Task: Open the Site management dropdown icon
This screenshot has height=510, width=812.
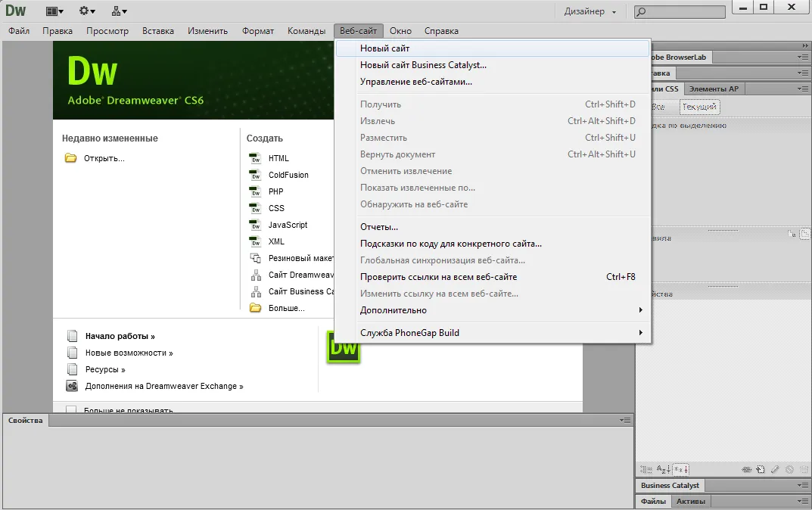Action: click(x=119, y=11)
